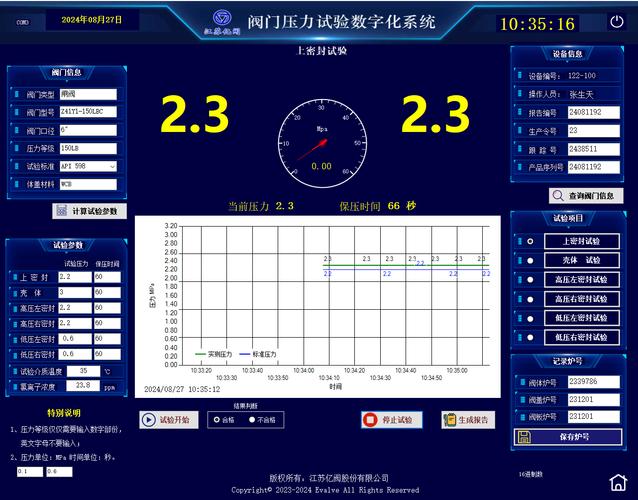Click the bottom-left 0.1 input box
Screen dimensions: 638x500
click(30, 472)
